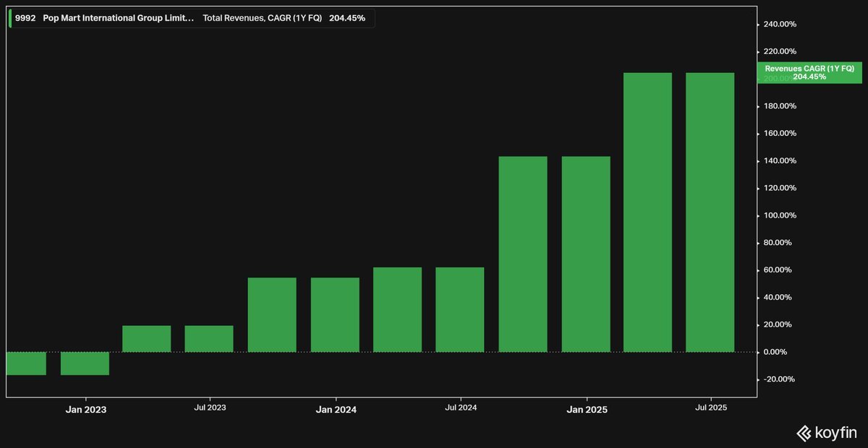This screenshot has height=448, width=868.
Task: Select the 9992 ticker symbol in legend
Action: (x=25, y=20)
